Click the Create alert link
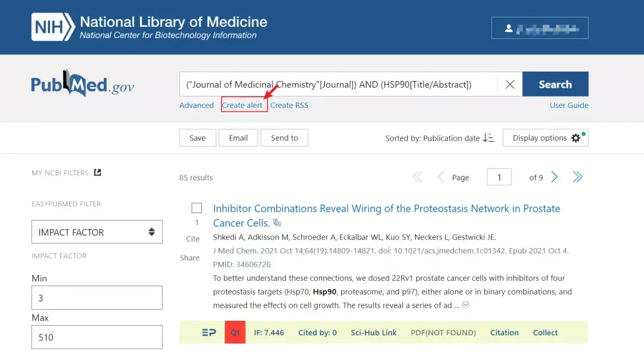Image resolution: width=644 pixels, height=356 pixels. pyautogui.click(x=243, y=105)
